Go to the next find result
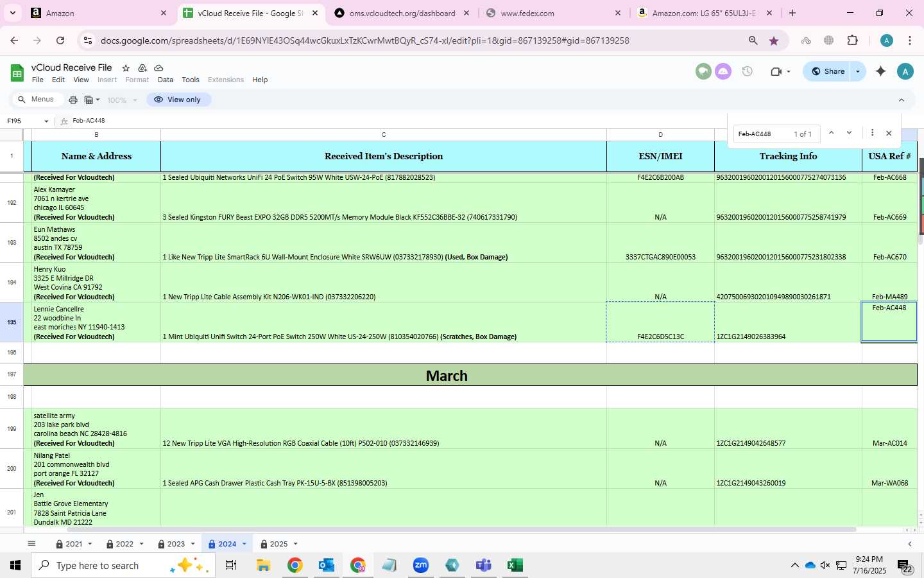 point(849,133)
